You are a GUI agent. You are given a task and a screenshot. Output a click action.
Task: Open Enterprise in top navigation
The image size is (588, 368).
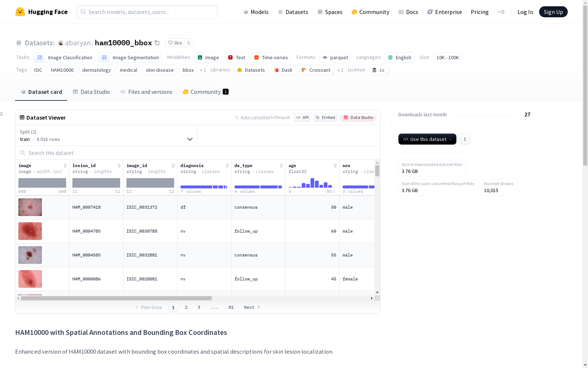[x=444, y=12]
